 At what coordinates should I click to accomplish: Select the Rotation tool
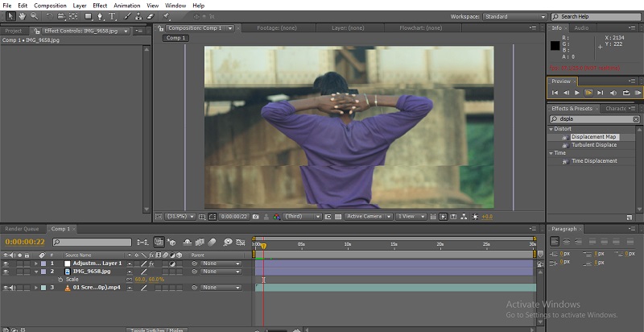pos(49,16)
